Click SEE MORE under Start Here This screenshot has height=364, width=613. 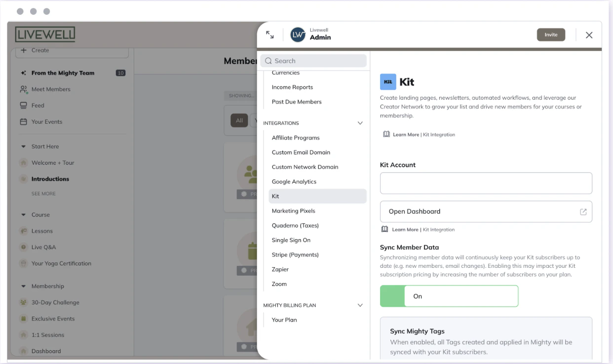43,194
